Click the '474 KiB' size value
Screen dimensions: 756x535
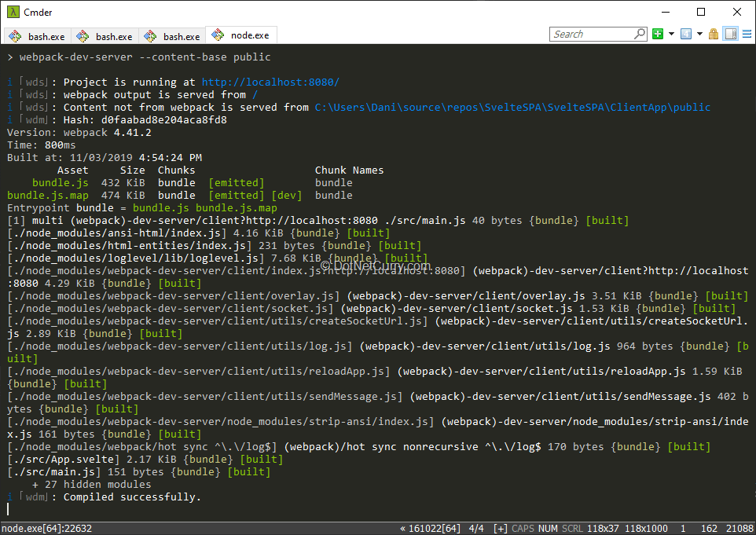coord(123,195)
